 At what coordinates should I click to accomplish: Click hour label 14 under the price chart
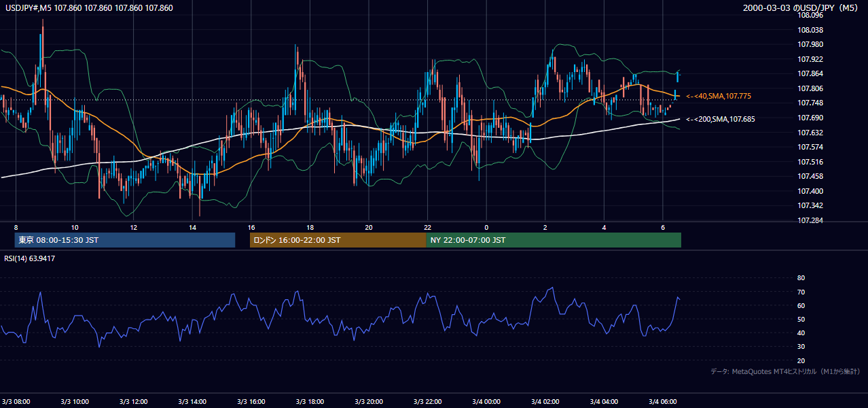[x=192, y=227]
